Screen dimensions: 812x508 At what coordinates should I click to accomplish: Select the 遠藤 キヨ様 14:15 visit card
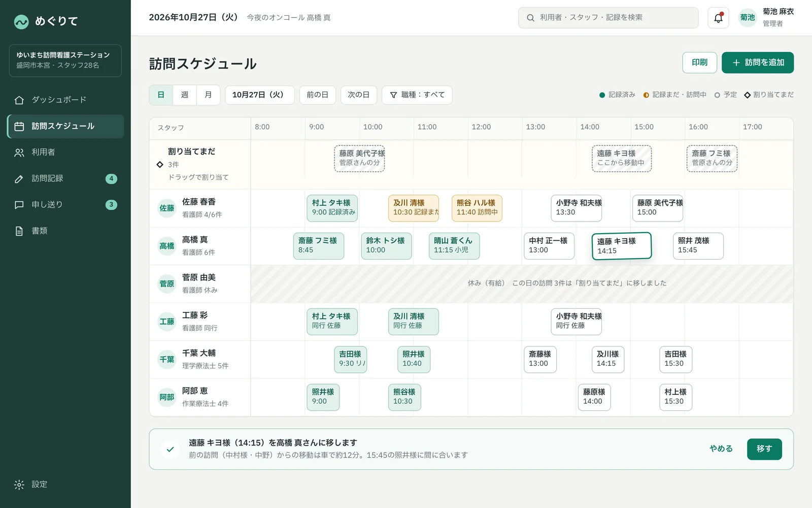tap(622, 246)
